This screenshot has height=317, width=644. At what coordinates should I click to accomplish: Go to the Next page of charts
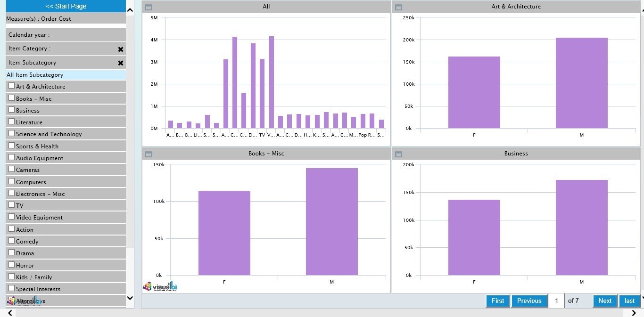604,301
